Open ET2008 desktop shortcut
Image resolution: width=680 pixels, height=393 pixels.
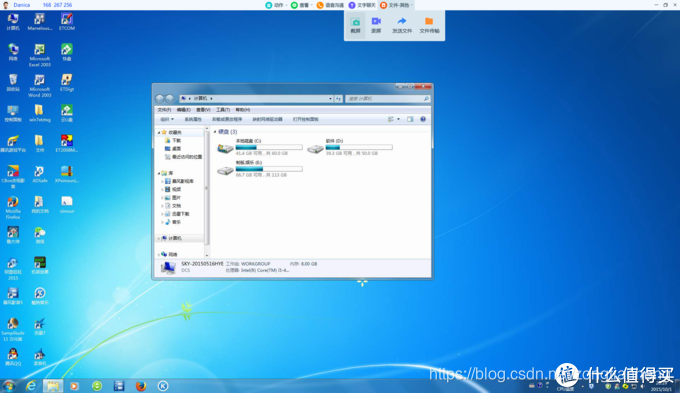[67, 144]
